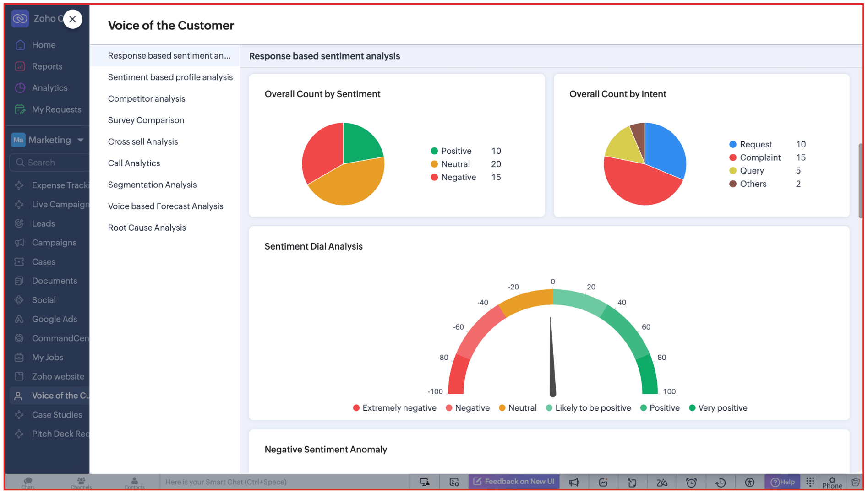The height and width of the screenshot is (494, 868).
Task: Click the blue Request pie slice
Action: [x=666, y=149]
